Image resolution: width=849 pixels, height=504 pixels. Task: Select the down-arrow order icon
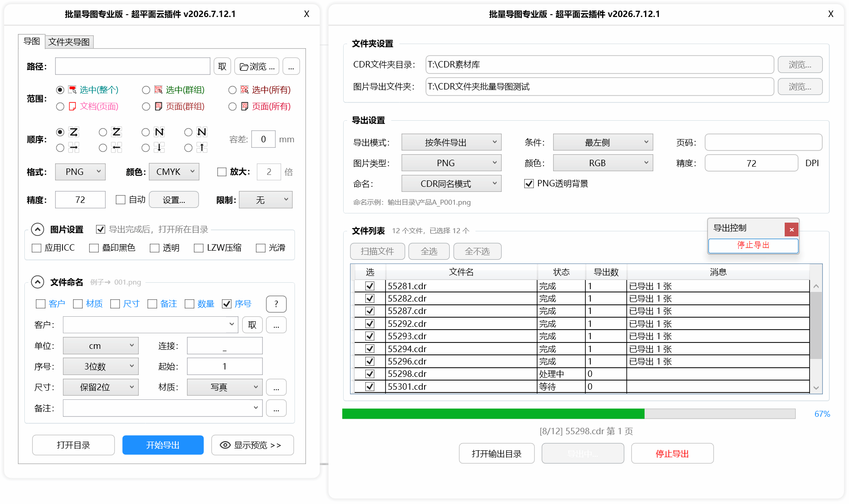pyautogui.click(x=159, y=148)
